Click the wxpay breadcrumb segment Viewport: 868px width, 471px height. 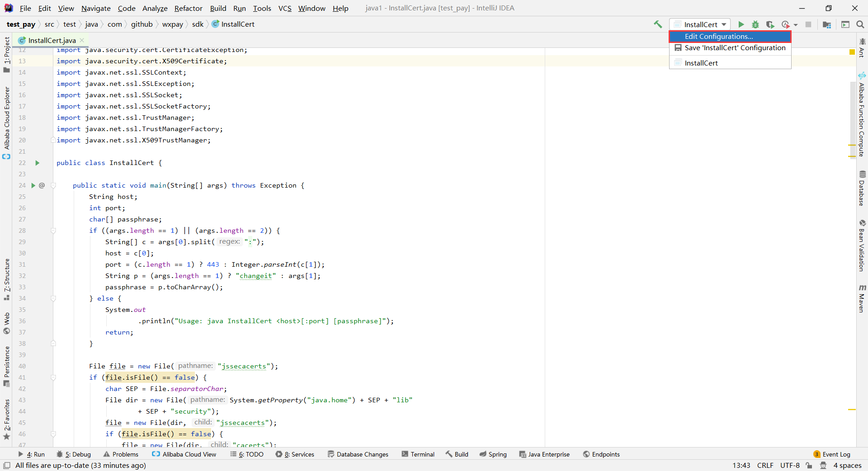point(173,24)
